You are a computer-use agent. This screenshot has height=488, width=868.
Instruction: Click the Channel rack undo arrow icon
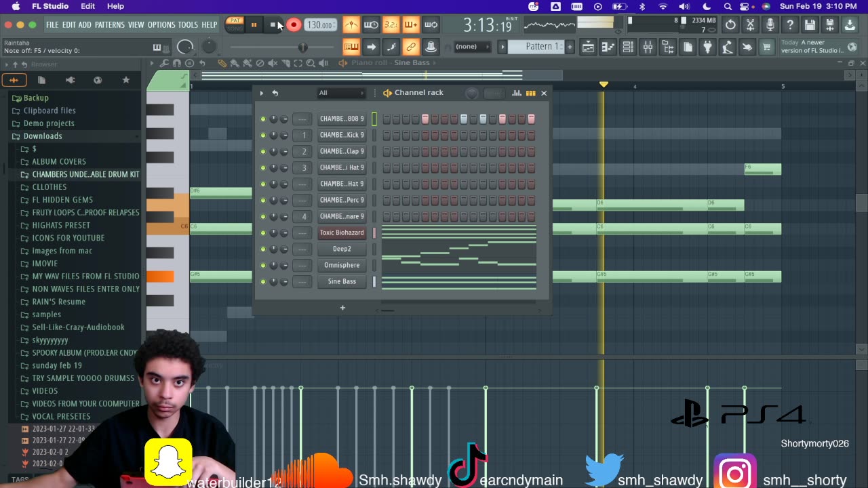[x=275, y=93]
